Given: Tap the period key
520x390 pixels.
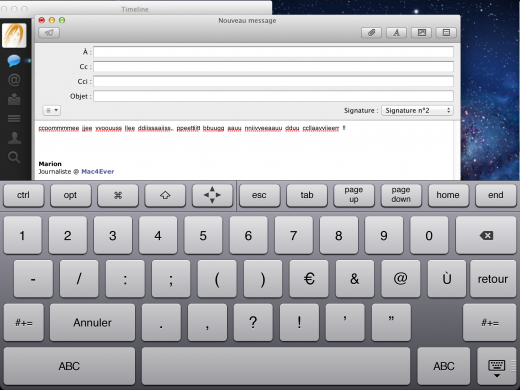Looking at the screenshot, I should click(x=161, y=322).
